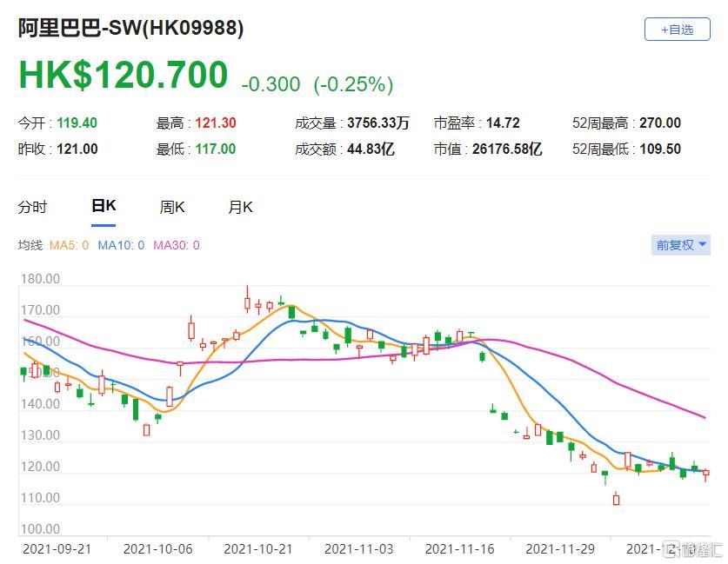The width and height of the screenshot is (728, 564).
Task: Click the 130.00 price axis label
Action: [40, 435]
